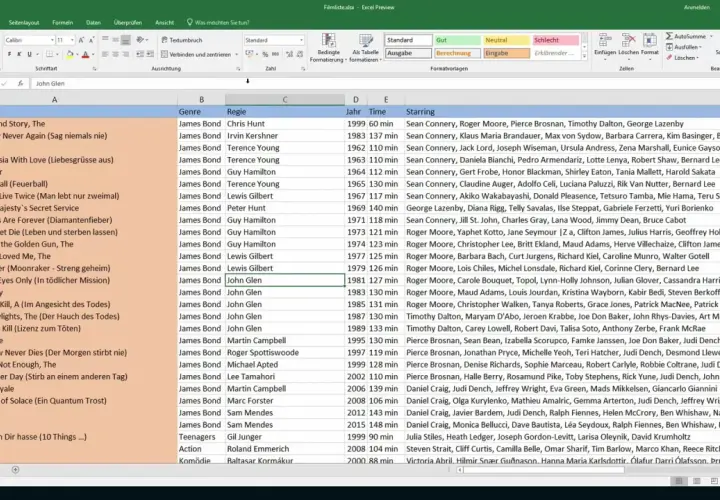
Task: Click Anmelden in the title bar
Action: pyautogui.click(x=697, y=7)
